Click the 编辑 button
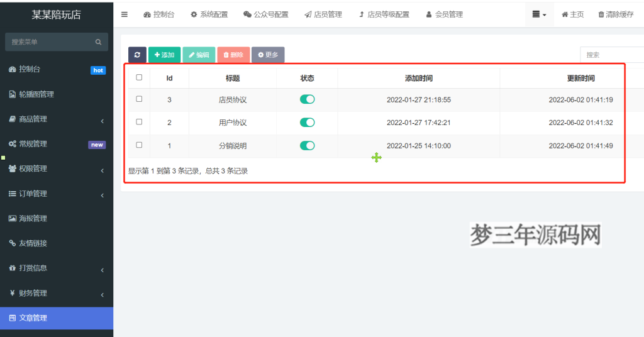Screen dimensions: 644x337 coord(199,55)
